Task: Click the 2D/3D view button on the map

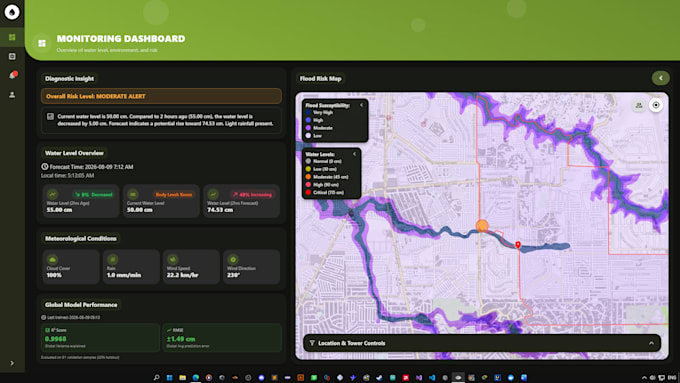Action: pyautogui.click(x=639, y=105)
